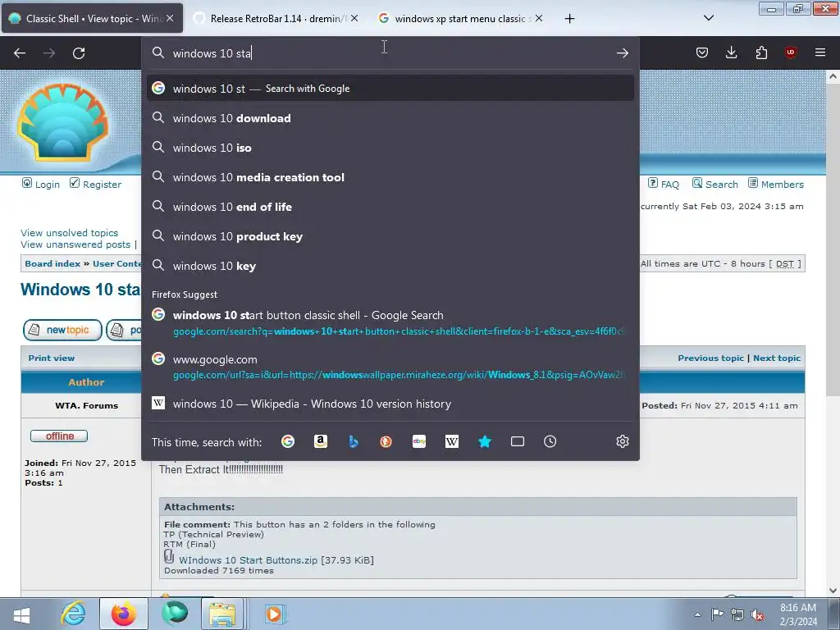Viewport: 840px width, 630px height.
Task: Search open tabs via the tab icon
Action: point(518,441)
